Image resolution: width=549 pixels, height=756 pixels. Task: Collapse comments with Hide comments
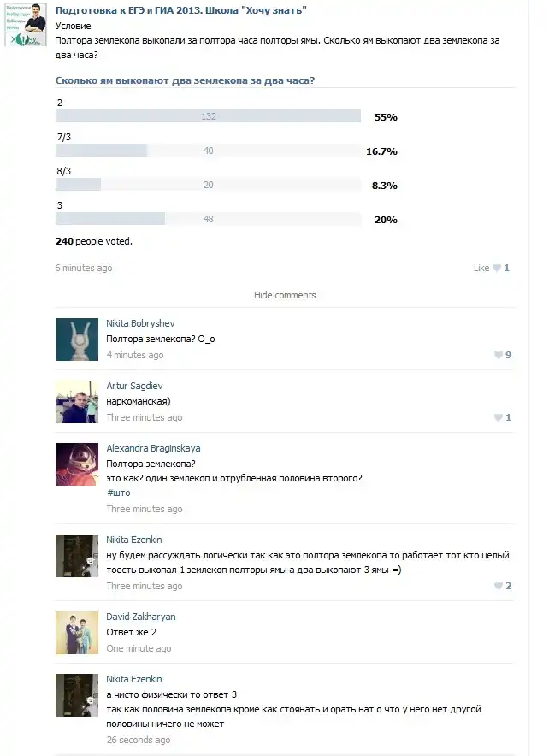point(285,295)
